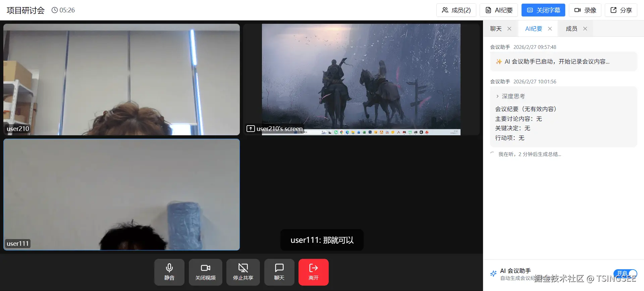This screenshot has height=291, width=644.
Task: Open chat from bottom 聊天 button
Action: (279, 272)
